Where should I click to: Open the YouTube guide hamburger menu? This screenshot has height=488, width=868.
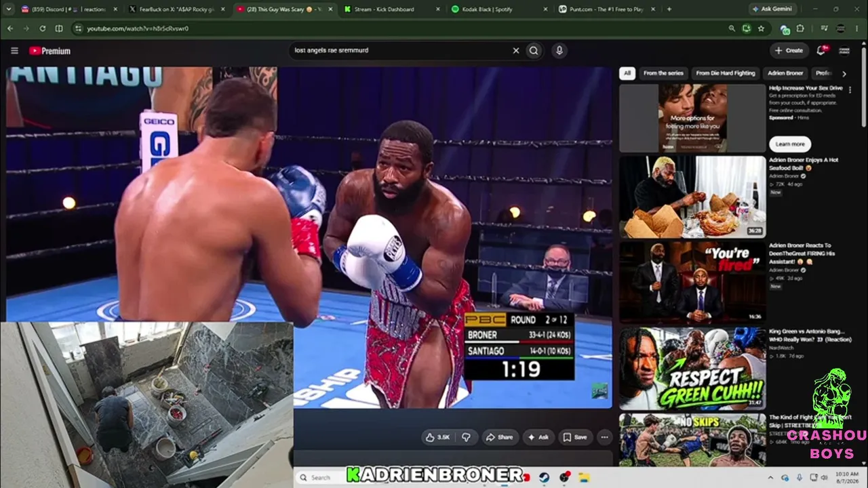tap(14, 51)
